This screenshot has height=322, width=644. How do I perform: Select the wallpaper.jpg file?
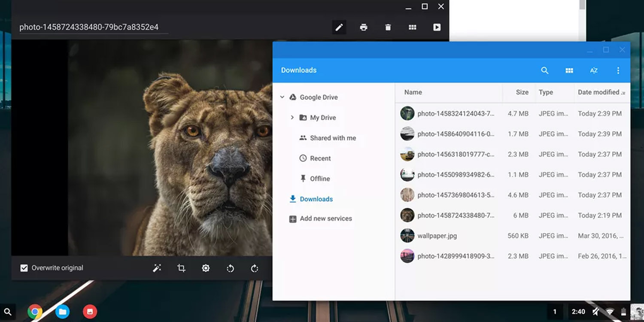[437, 236]
